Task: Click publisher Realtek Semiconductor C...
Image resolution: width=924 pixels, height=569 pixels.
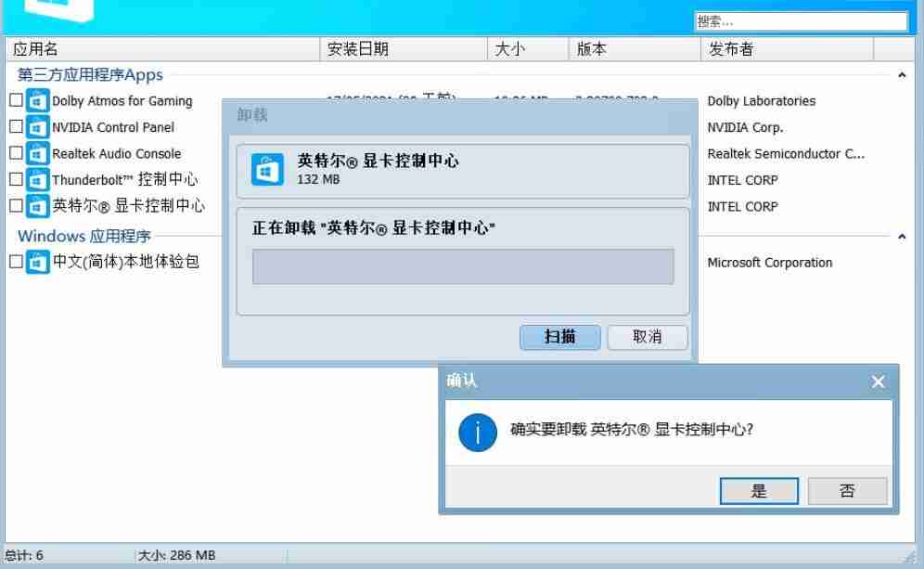Action: [x=786, y=153]
